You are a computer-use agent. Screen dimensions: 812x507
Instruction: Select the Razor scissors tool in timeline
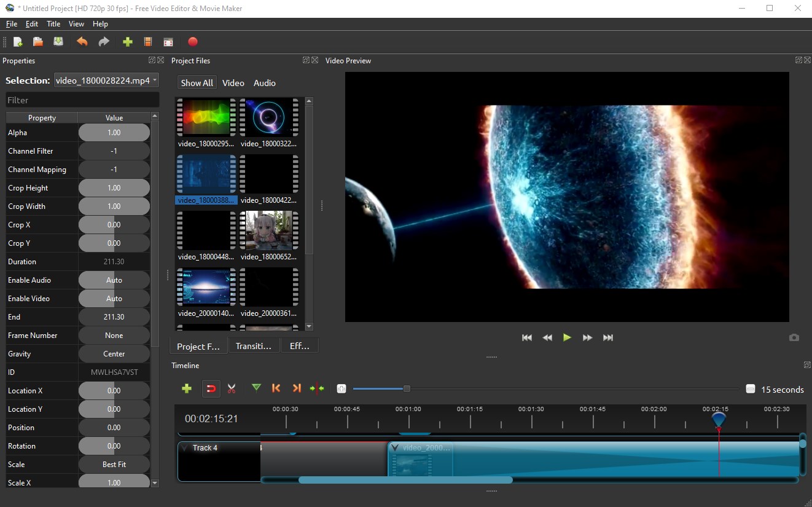click(x=232, y=388)
